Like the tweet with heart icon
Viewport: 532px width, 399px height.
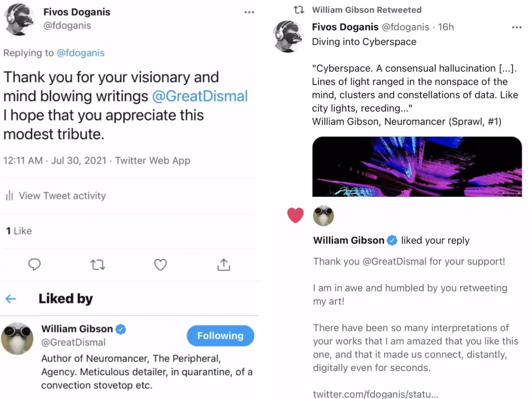tap(160, 265)
